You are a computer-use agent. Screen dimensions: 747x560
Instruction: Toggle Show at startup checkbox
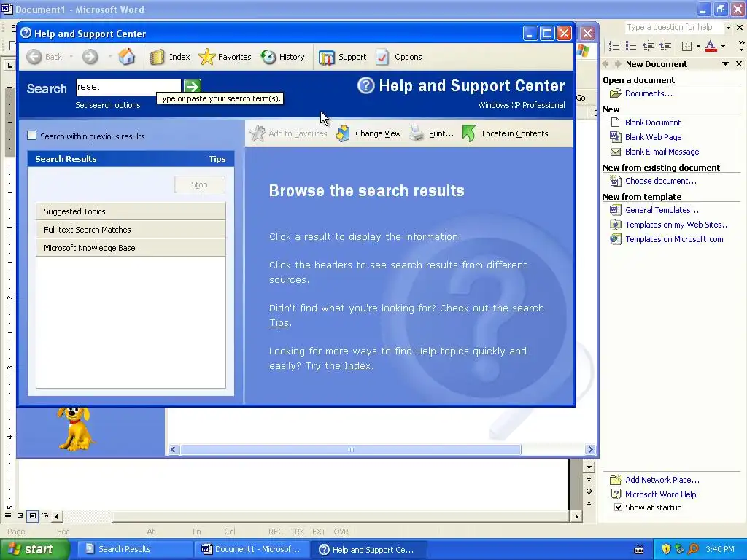click(618, 507)
